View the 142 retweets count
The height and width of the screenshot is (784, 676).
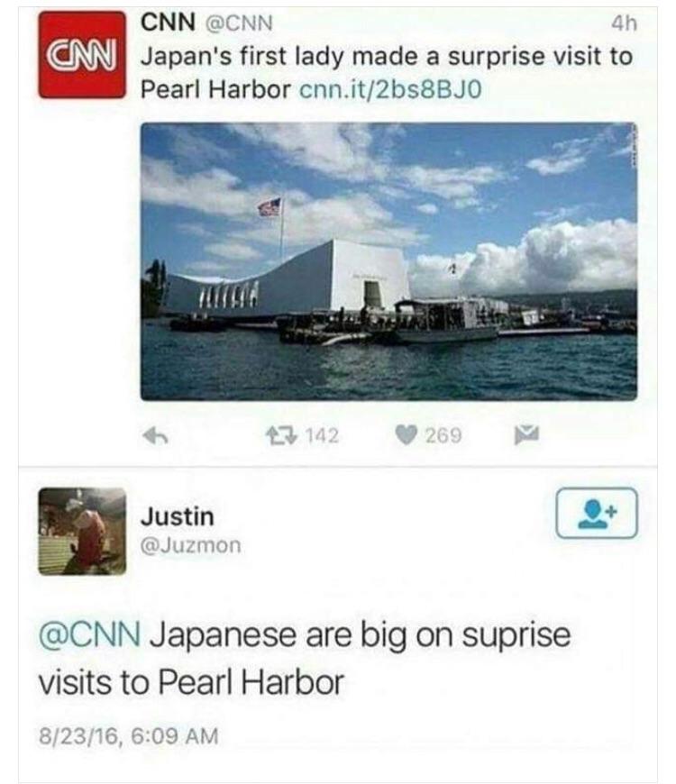point(322,435)
